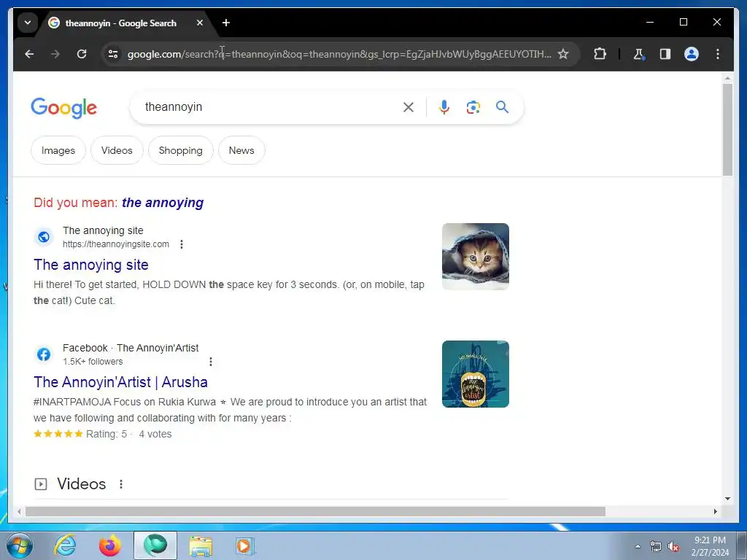Click the scrollbar up arrow
This screenshot has width=747, height=560.
tap(727, 77)
